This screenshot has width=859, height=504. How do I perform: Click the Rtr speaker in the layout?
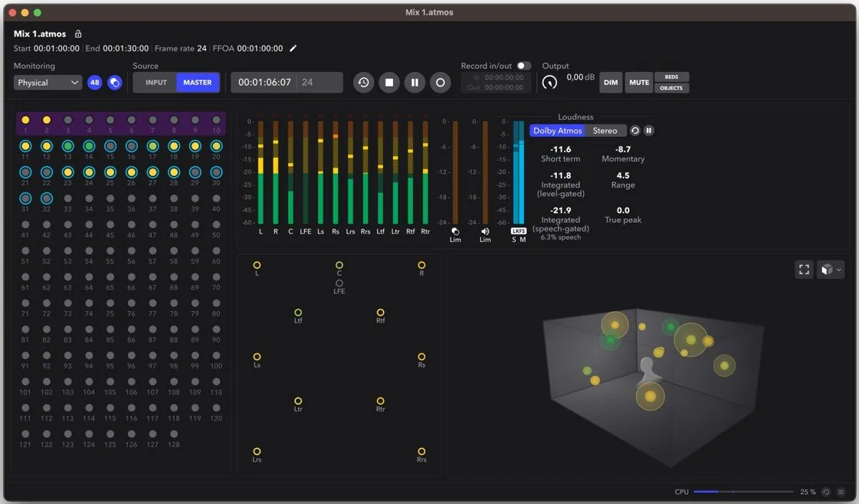click(x=380, y=401)
